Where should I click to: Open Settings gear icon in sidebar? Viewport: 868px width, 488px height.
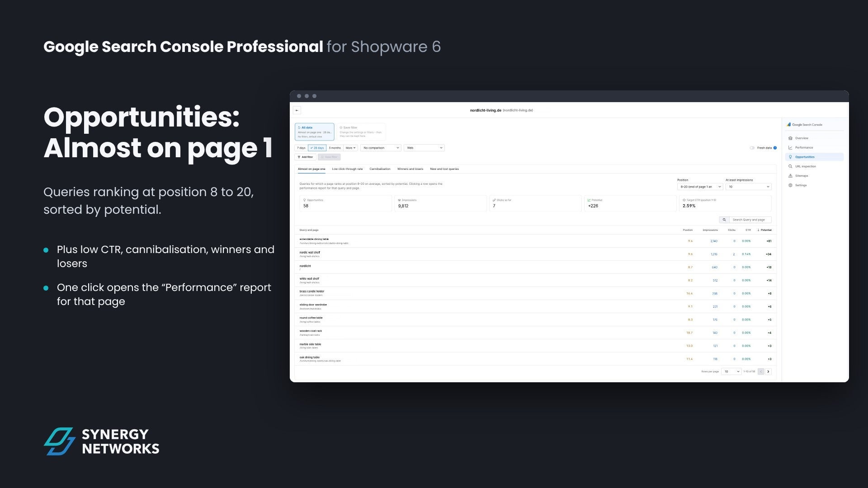(x=790, y=185)
